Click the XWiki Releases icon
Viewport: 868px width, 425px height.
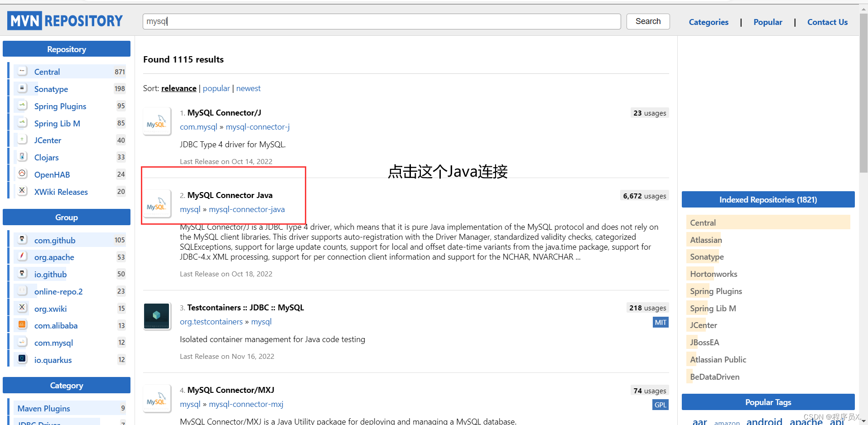pos(22,191)
